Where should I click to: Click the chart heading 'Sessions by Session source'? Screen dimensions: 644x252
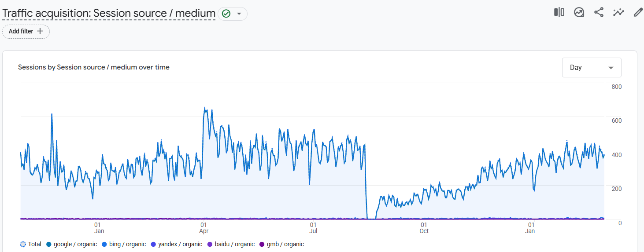[94, 67]
